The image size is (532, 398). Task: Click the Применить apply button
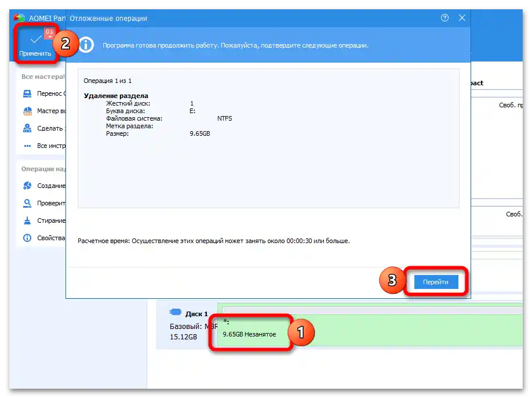[x=35, y=45]
